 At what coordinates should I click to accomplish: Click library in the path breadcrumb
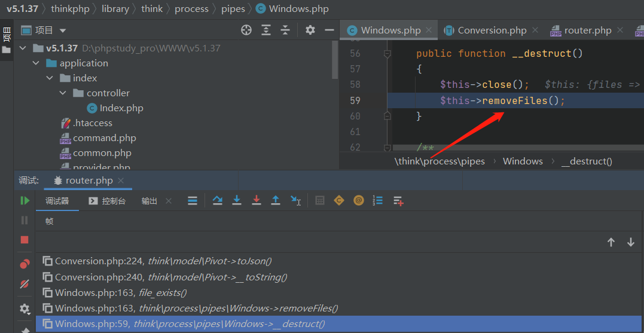point(115,8)
